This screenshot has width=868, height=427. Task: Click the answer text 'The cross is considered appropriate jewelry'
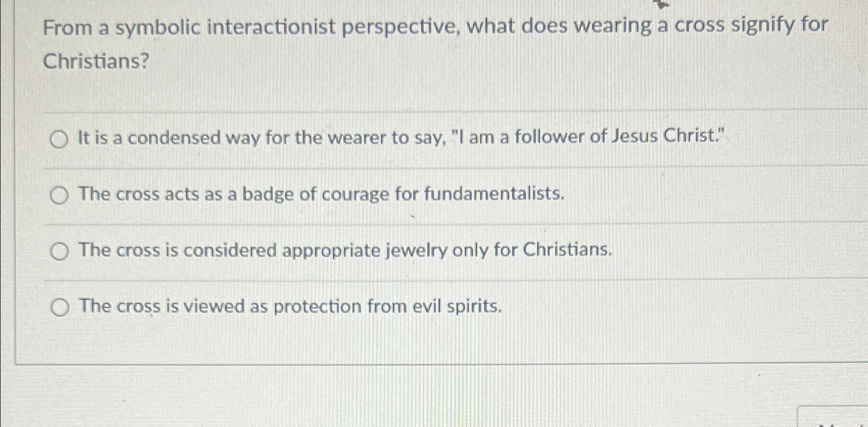coord(345,250)
